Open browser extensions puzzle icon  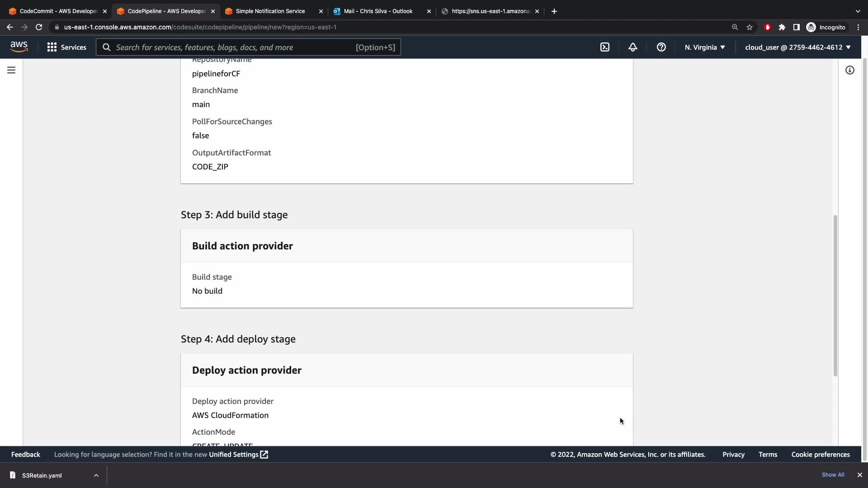point(782,27)
